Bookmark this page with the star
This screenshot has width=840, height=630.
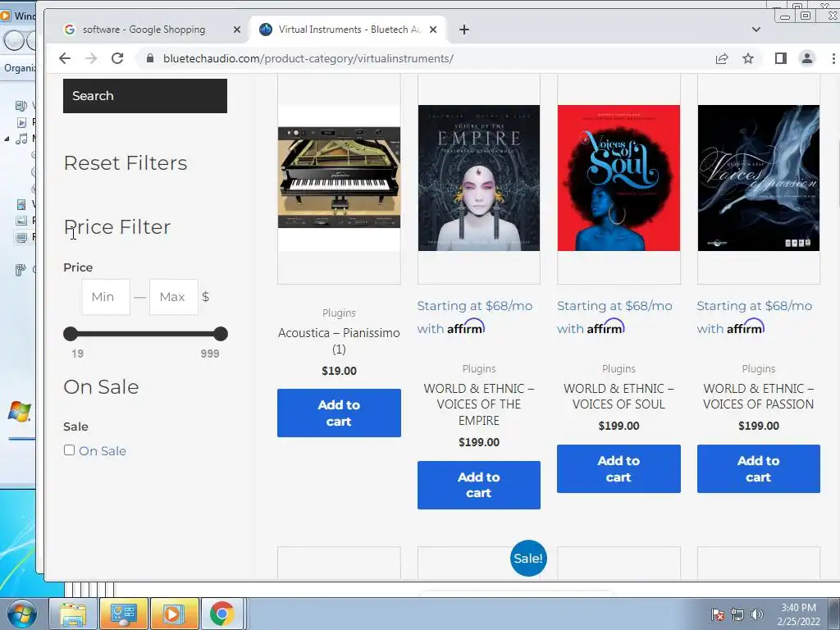tap(748, 58)
